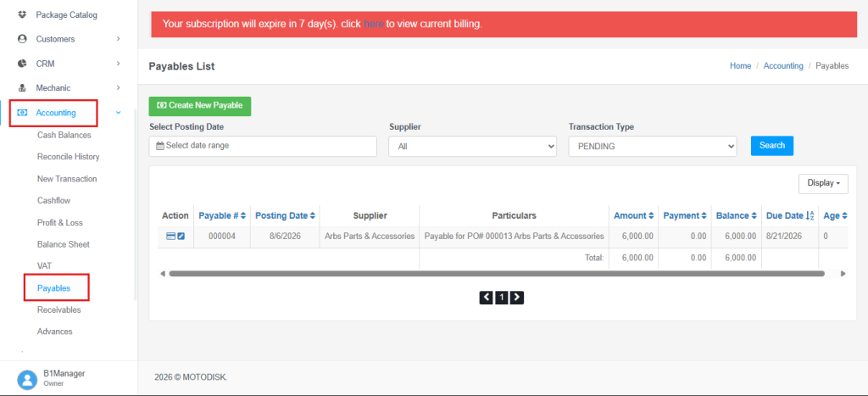Sort table by Payable # column
The width and height of the screenshot is (868, 396).
222,216
